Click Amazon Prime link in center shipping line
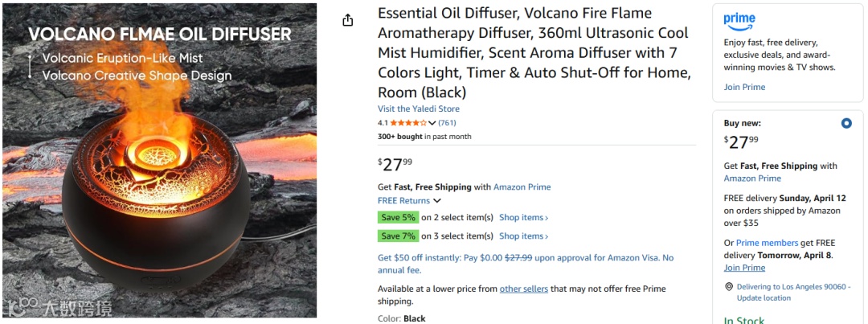The image size is (868, 324). (x=522, y=187)
